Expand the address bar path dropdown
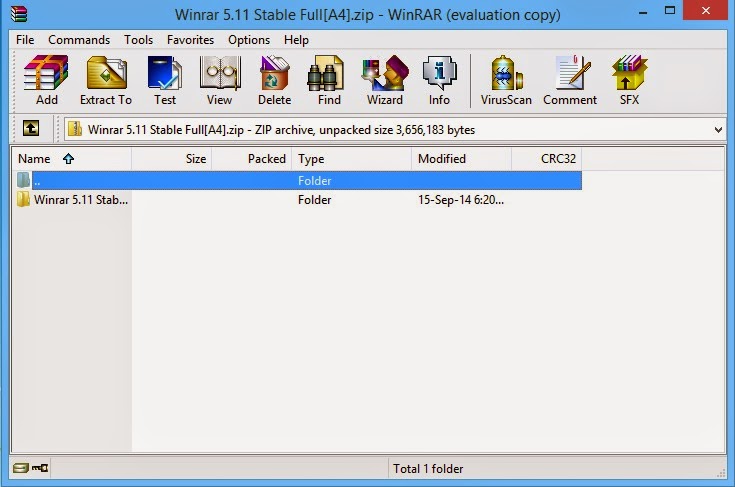 [718, 129]
